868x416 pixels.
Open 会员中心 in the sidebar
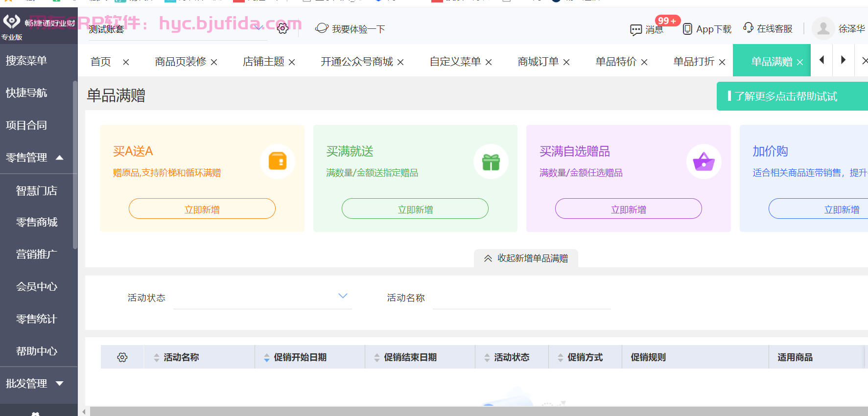click(37, 287)
